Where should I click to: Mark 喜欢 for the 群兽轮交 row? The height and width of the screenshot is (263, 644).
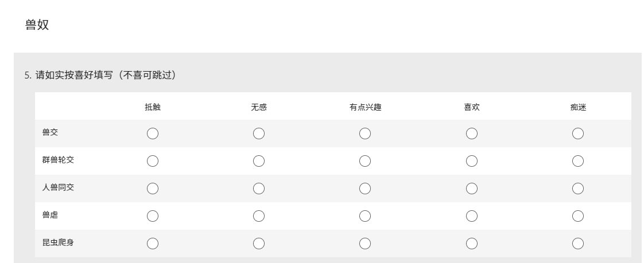click(472, 161)
